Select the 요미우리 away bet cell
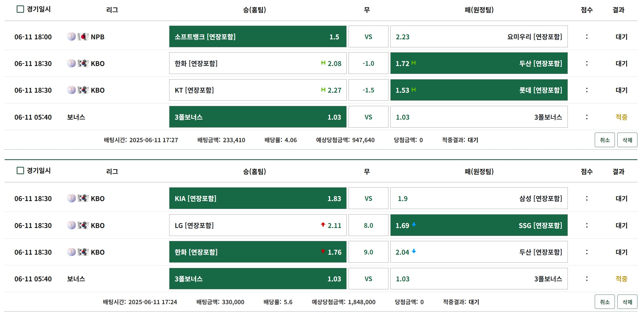The height and width of the screenshot is (316, 644). (479, 37)
